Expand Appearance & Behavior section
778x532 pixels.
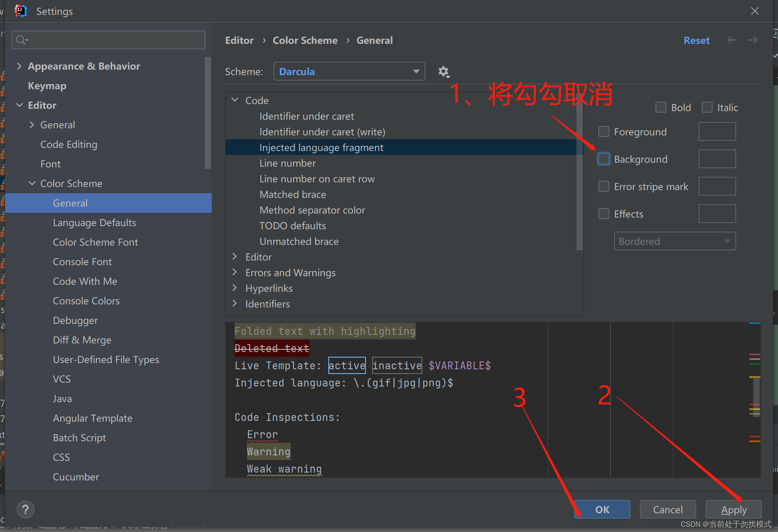(x=19, y=66)
